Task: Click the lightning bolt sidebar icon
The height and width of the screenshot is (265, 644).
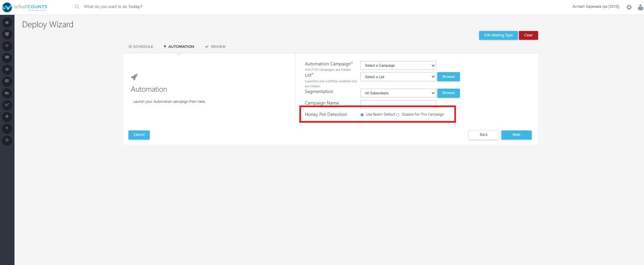Action: tap(7, 128)
